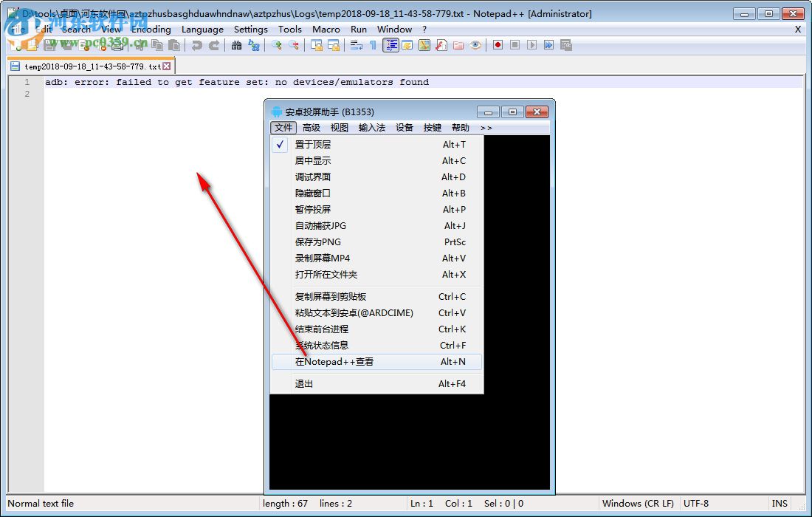Open the Window menu
Screen dimensions: 812x517
[x=395, y=30]
